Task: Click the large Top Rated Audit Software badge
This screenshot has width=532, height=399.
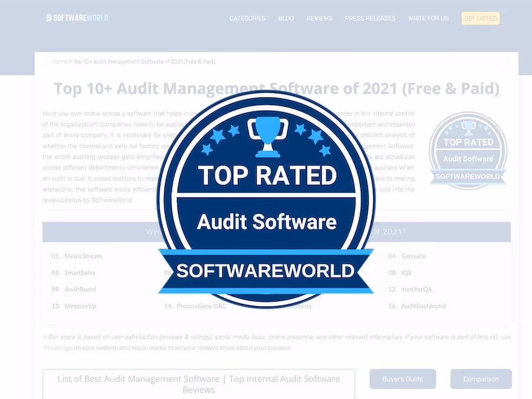Action: [x=267, y=200]
